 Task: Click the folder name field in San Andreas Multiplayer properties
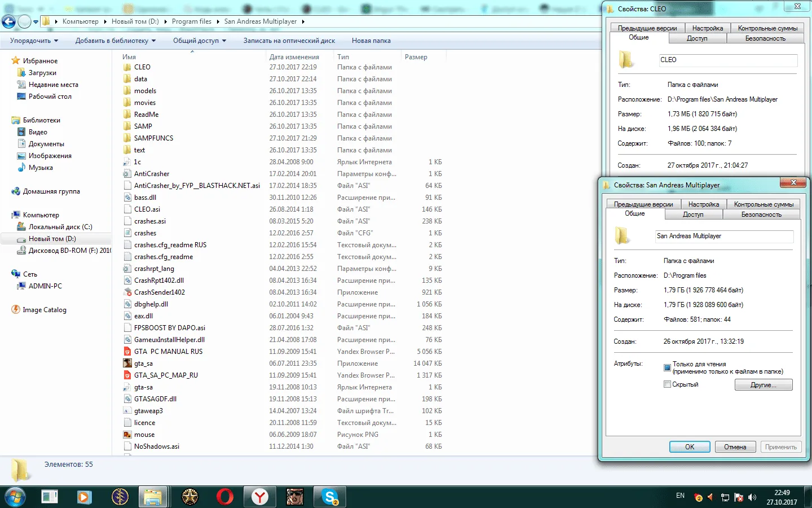point(724,236)
